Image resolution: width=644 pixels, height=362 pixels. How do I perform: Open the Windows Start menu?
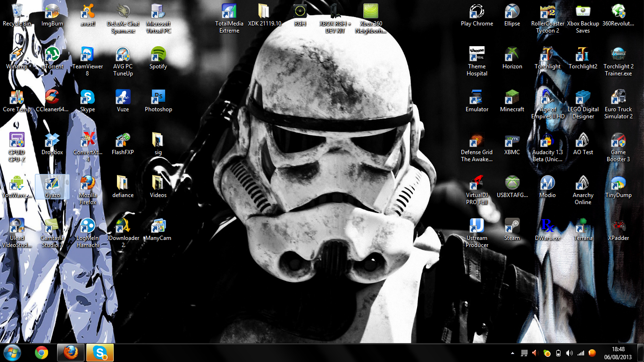pyautogui.click(x=12, y=353)
